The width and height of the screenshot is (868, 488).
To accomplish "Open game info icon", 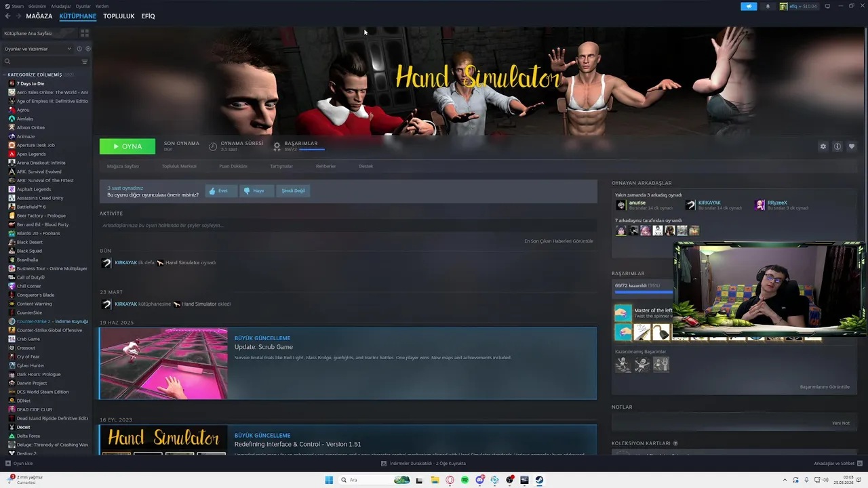I will (837, 146).
